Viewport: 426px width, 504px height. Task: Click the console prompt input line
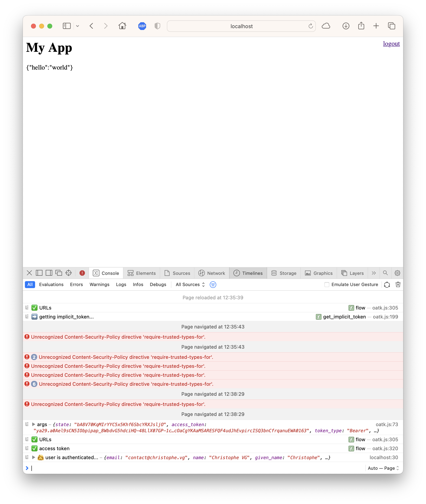point(193,468)
